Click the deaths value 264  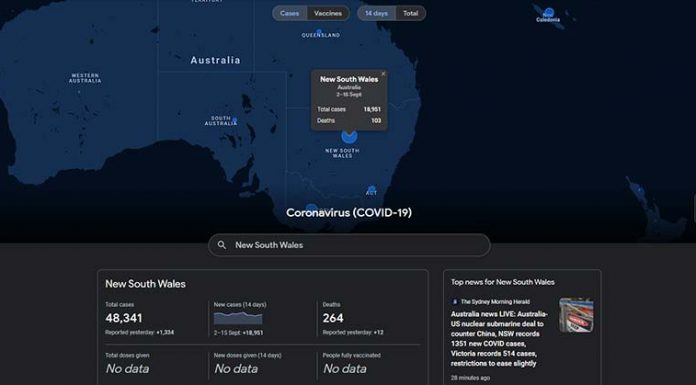(333, 318)
